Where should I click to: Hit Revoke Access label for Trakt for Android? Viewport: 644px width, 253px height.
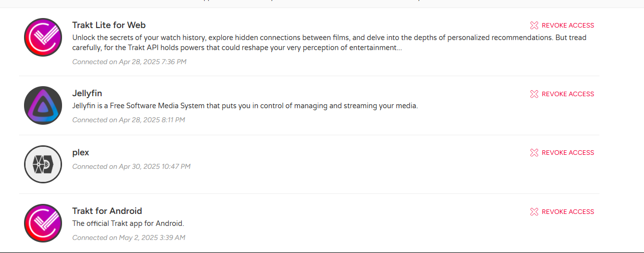(567, 212)
